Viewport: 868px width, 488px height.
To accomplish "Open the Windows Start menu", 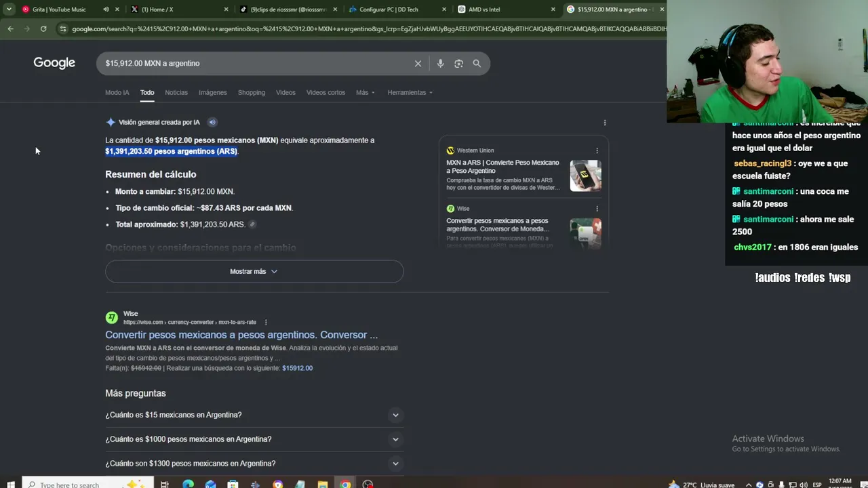I will point(11,484).
